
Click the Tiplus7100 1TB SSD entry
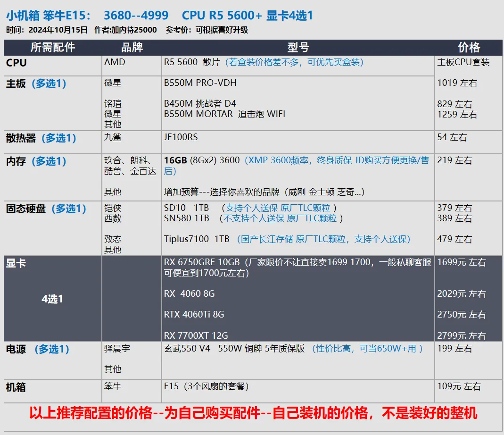coord(197,239)
